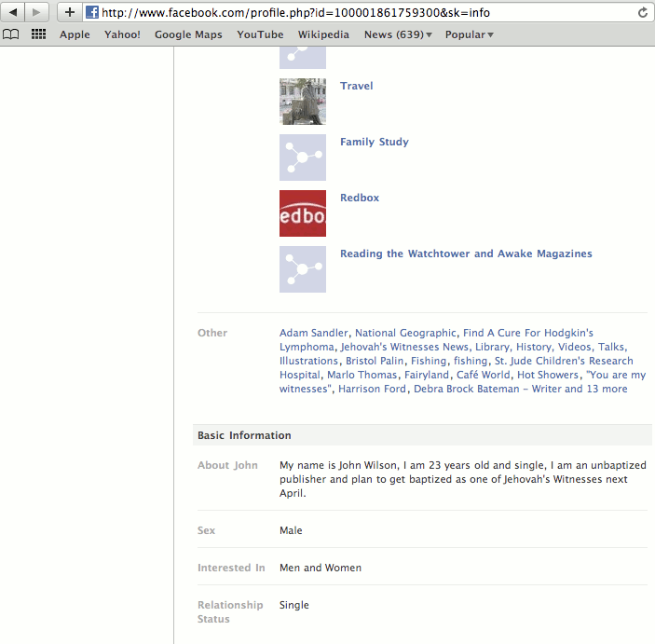
Task: Expand the '13 more' interests link
Action: [607, 389]
